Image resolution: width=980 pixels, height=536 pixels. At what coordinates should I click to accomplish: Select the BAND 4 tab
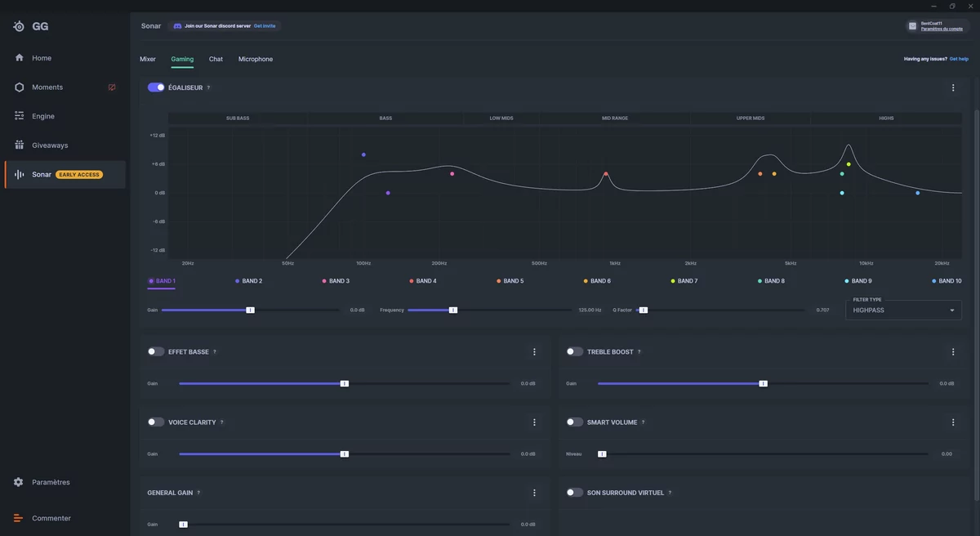[423, 281]
